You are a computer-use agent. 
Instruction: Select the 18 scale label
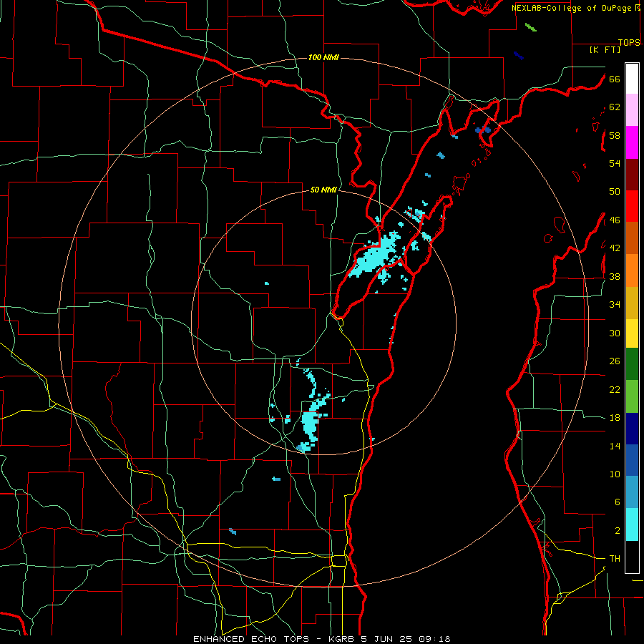[615, 418]
